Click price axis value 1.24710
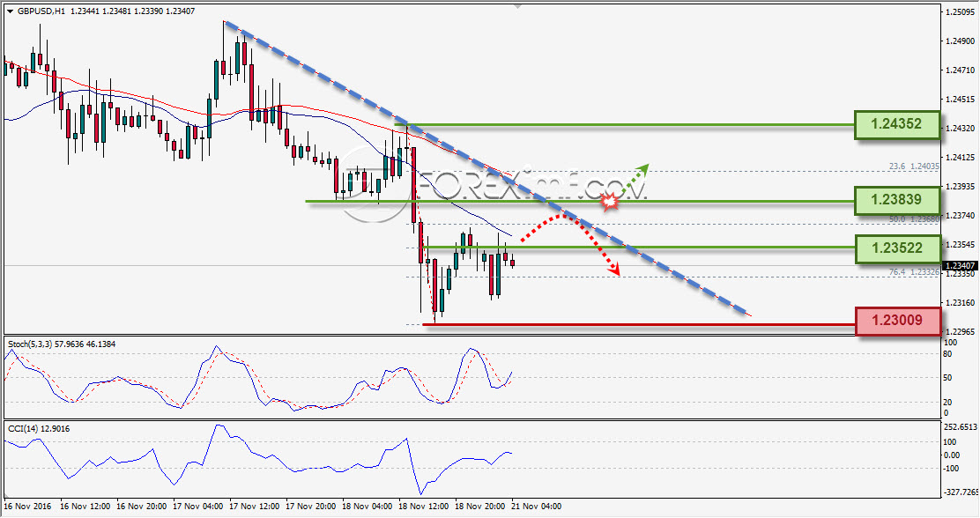 point(960,70)
